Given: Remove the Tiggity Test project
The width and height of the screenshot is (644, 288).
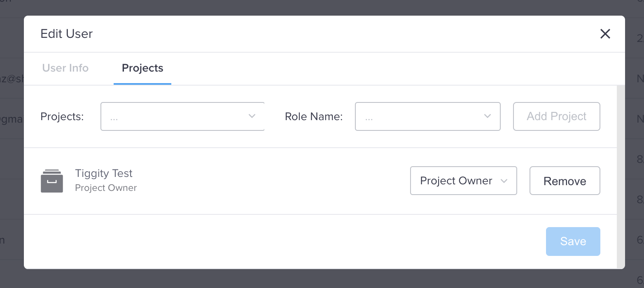Looking at the screenshot, I should click(x=565, y=181).
